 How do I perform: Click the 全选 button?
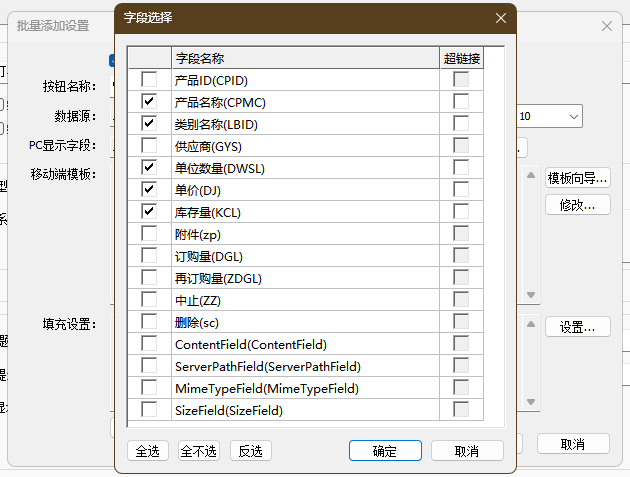148,451
